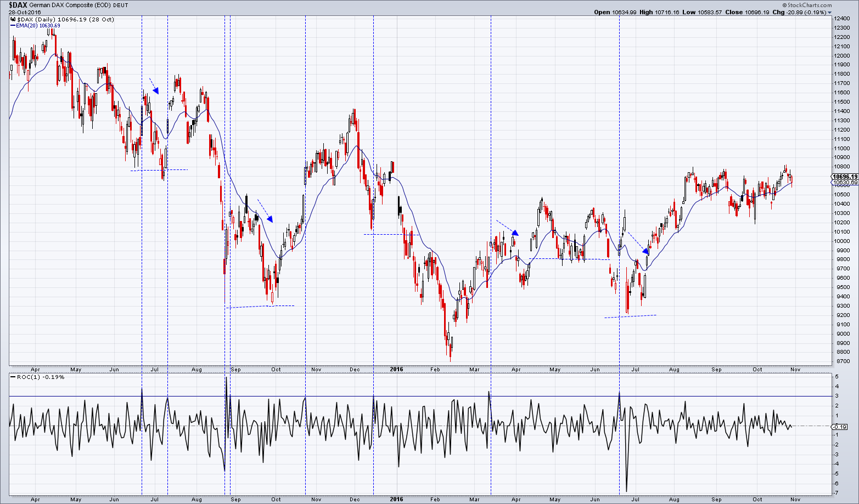The height and width of the screenshot is (504, 859).
Task: Select the EMA(20) line legend icon
Action: 14,25
